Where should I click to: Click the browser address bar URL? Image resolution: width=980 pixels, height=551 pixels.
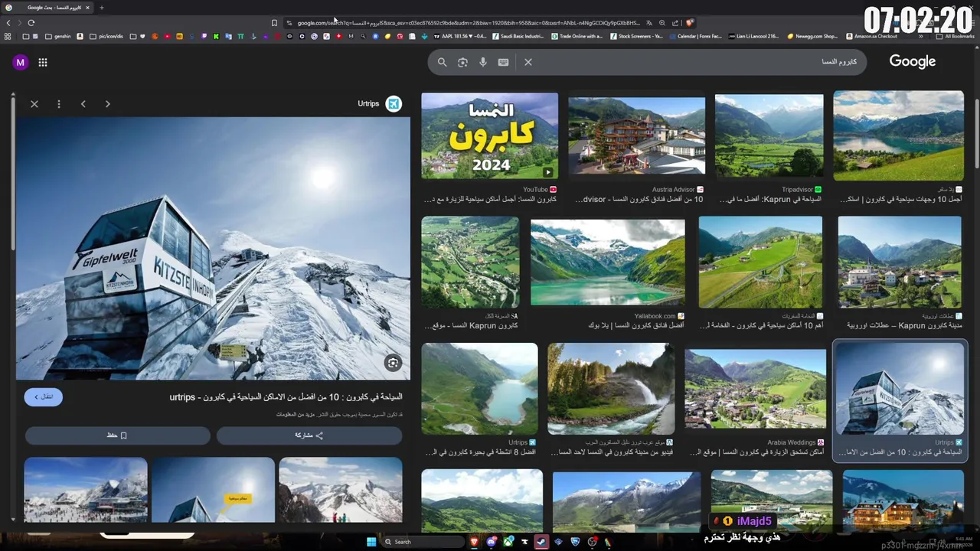pos(467,23)
